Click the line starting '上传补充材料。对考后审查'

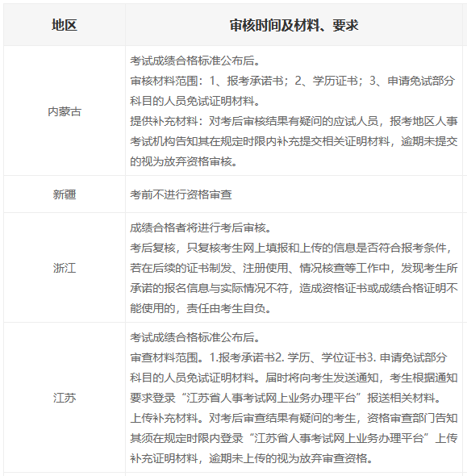294,418
